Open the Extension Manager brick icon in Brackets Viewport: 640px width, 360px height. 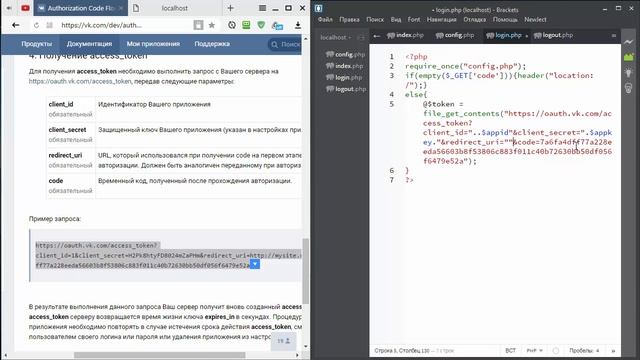[x=628, y=57]
